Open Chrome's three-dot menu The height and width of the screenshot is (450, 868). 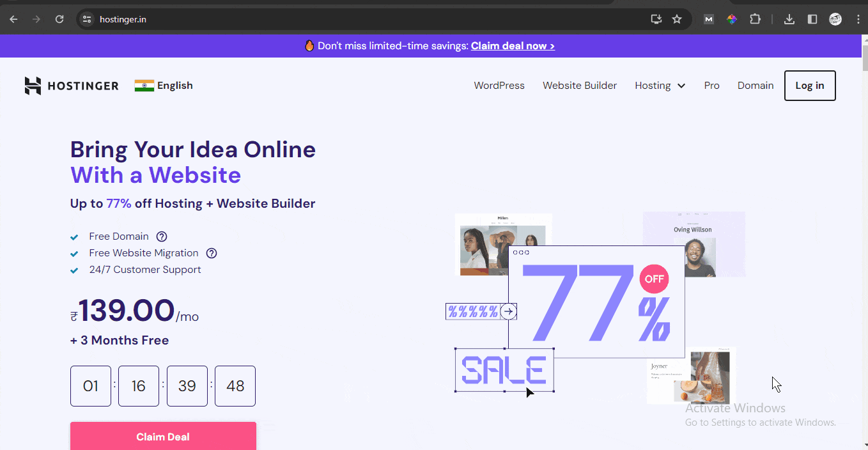pos(858,19)
